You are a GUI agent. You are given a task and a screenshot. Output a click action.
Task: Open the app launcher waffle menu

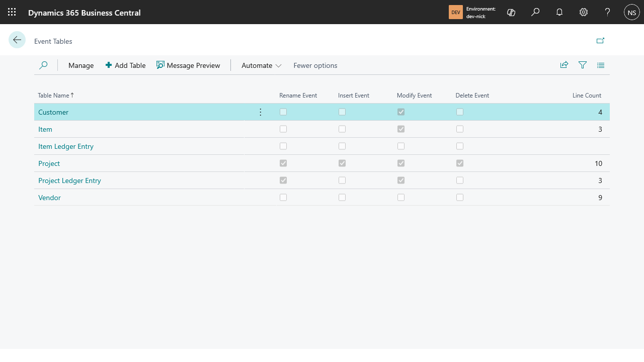click(x=12, y=12)
